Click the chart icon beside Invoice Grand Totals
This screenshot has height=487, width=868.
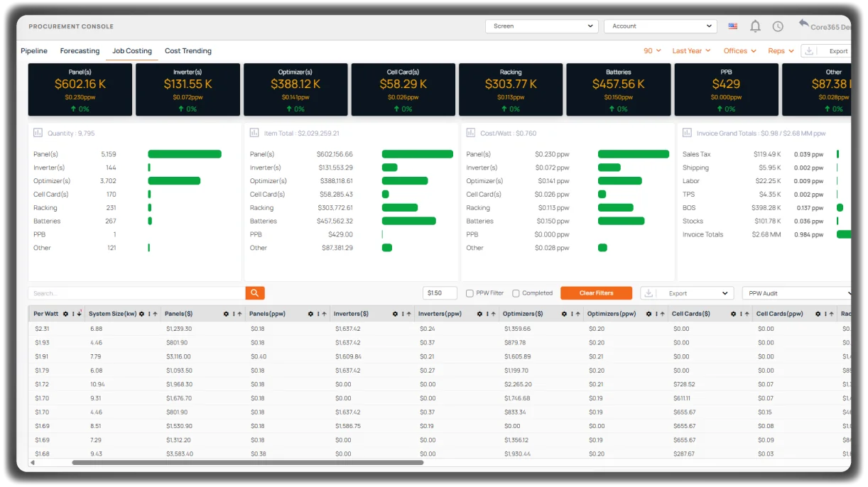click(687, 133)
